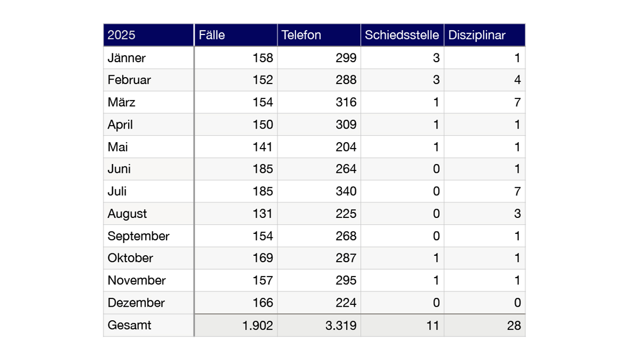Viewport: 631px width, 364px height.
Task: Select the "Fälle" column header
Action: (x=235, y=35)
